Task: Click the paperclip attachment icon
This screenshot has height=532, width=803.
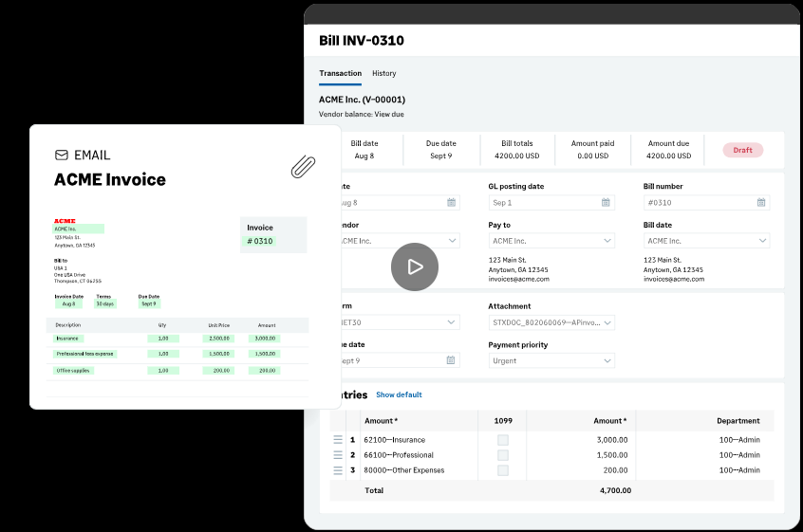Action: [303, 166]
